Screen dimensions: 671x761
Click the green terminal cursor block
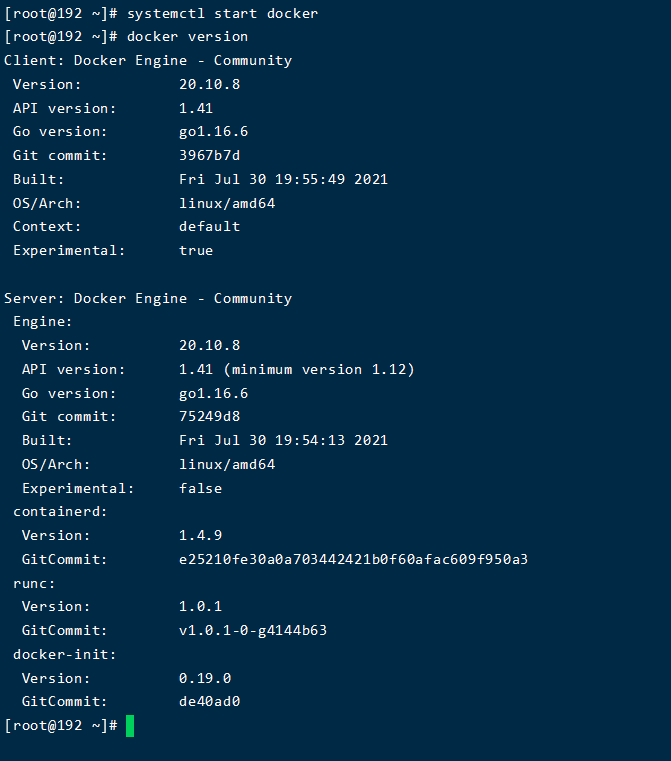coord(130,725)
